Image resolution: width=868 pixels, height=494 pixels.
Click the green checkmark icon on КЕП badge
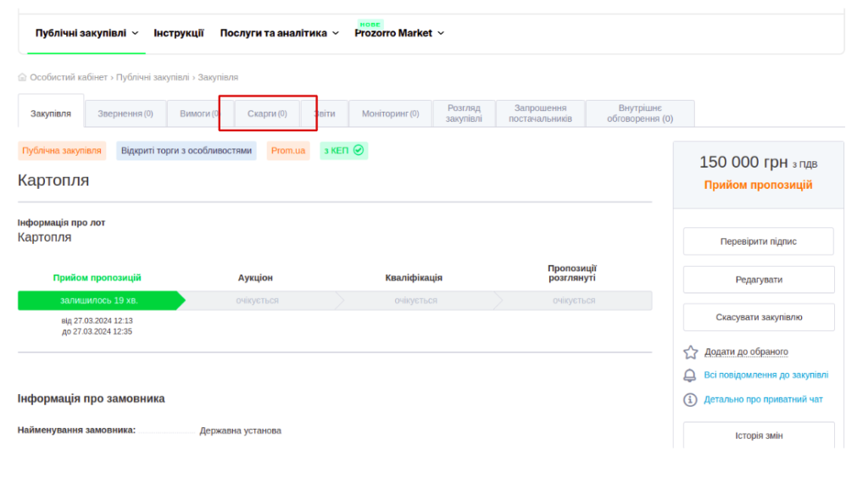pos(359,150)
